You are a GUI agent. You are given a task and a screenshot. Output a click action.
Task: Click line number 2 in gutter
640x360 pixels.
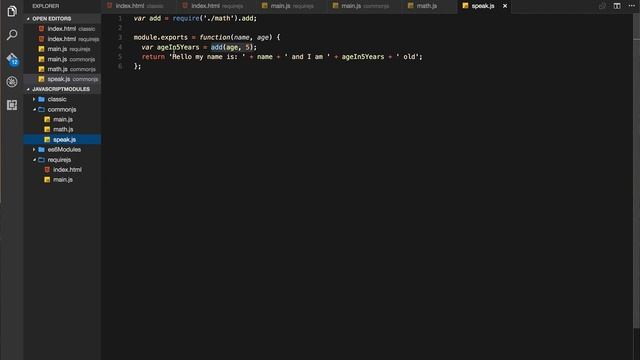120,28
